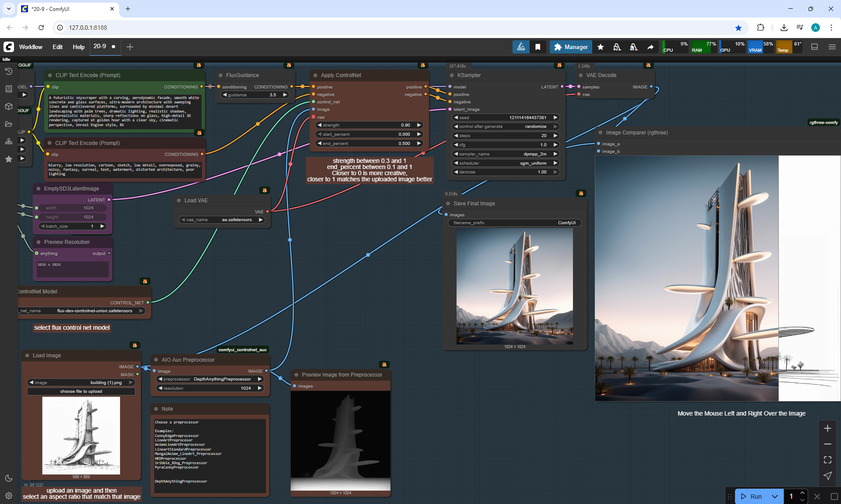Toggle the bottom panel icon in top bar

click(x=814, y=47)
